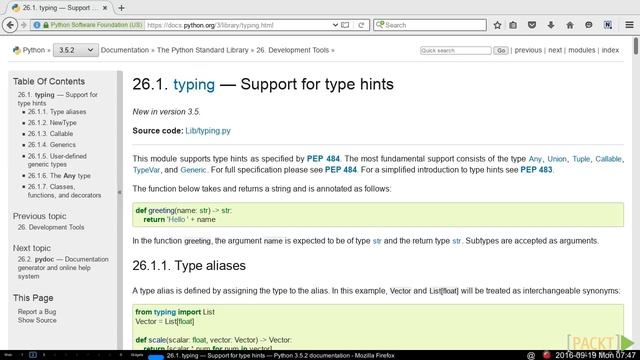This screenshot has width=640, height=360.
Task: Open URL history dropdown arrow
Action: 335,25
